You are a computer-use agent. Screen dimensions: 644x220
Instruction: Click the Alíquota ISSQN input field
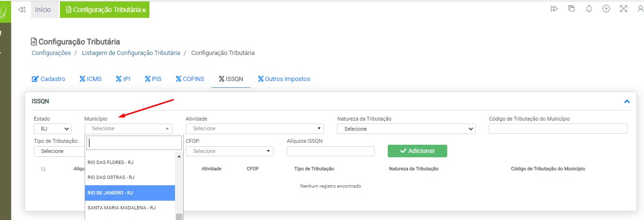330,151
